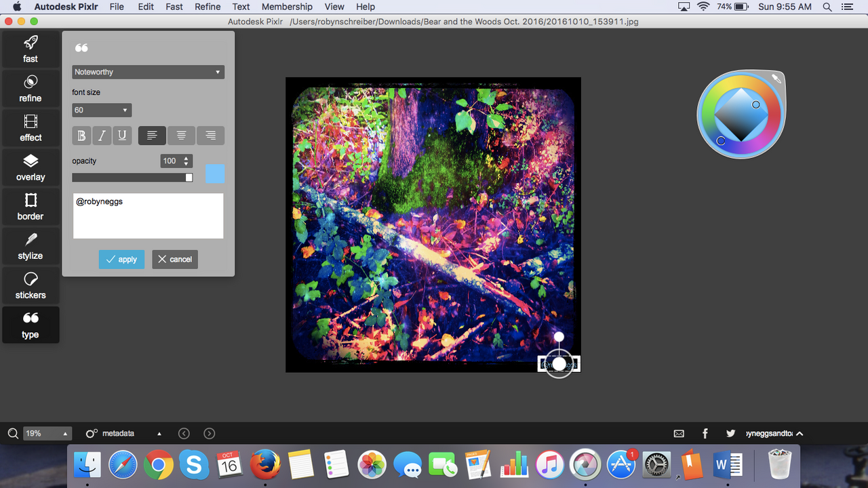Open Skype from the Dock
This screenshot has width=868, height=488.
click(194, 465)
